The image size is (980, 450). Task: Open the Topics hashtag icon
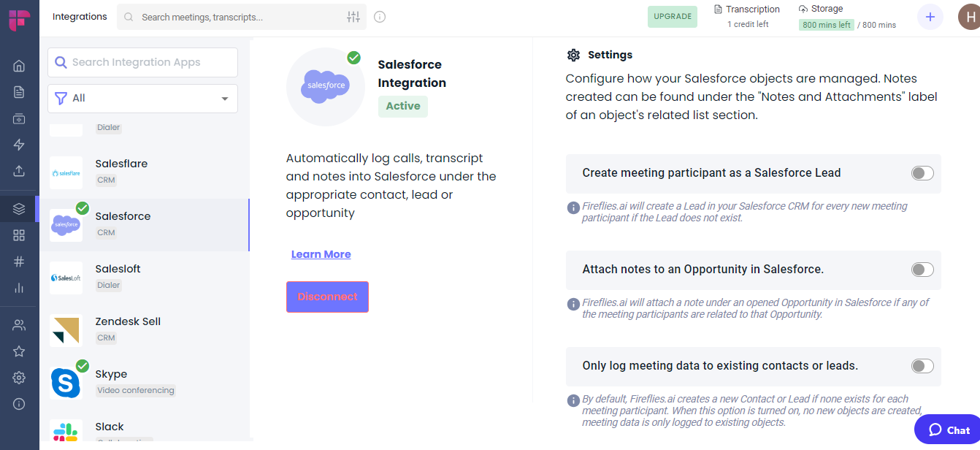[x=19, y=261]
